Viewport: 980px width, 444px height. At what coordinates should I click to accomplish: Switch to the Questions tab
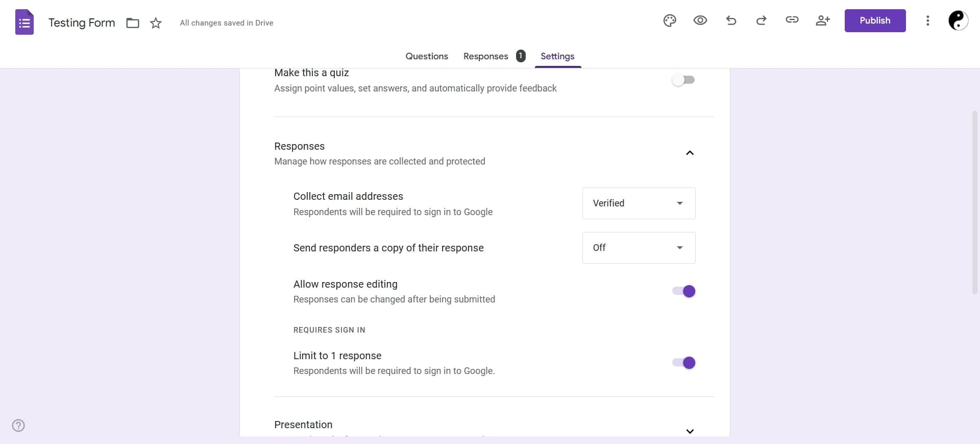[427, 56]
